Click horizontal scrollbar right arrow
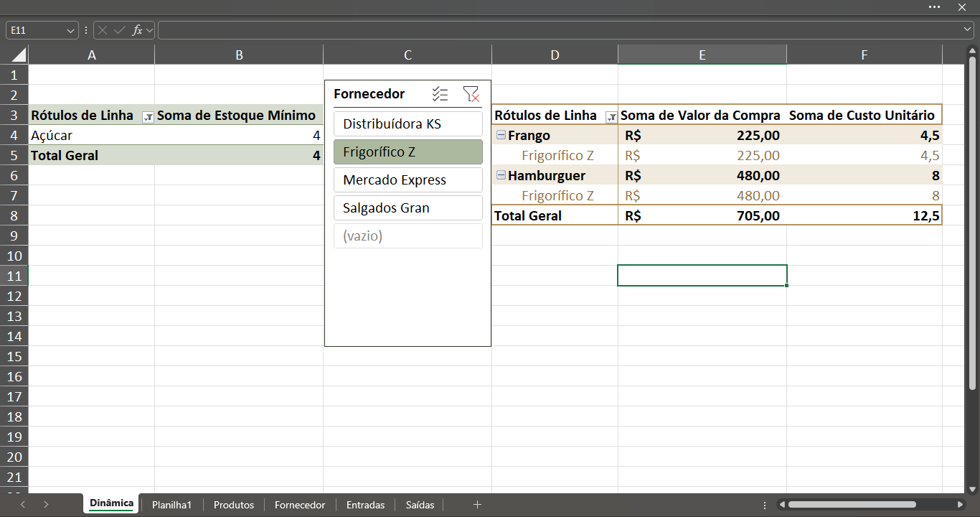 pyautogui.click(x=960, y=505)
